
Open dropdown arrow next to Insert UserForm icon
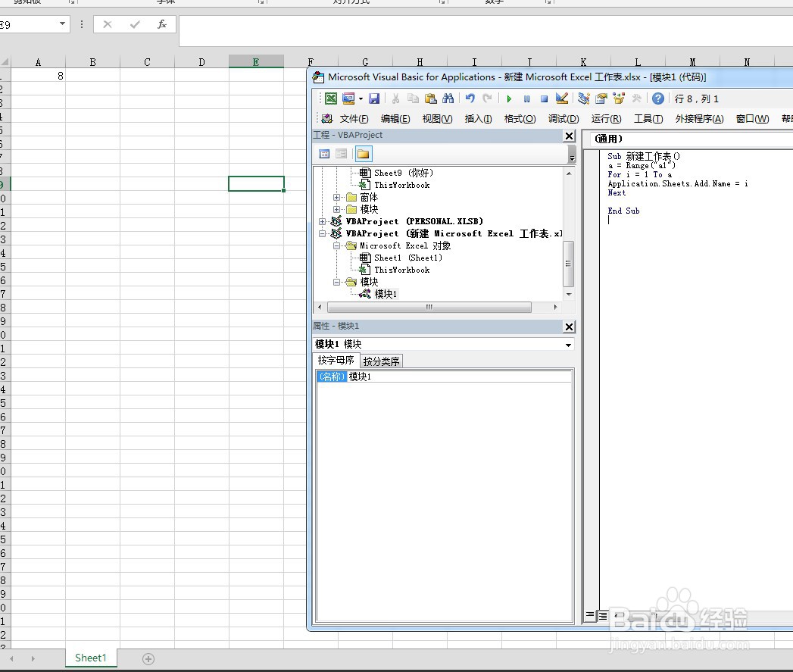click(361, 99)
